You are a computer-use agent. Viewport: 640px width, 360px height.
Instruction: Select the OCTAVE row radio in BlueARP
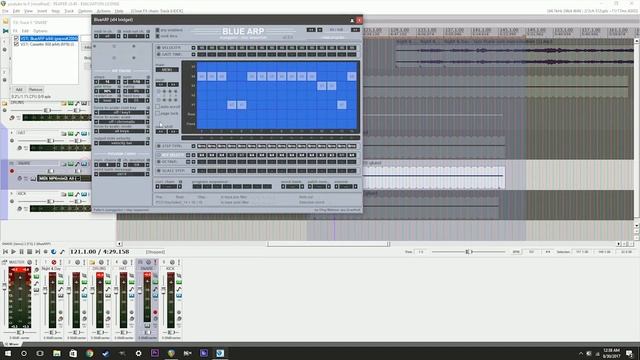[x=159, y=162]
